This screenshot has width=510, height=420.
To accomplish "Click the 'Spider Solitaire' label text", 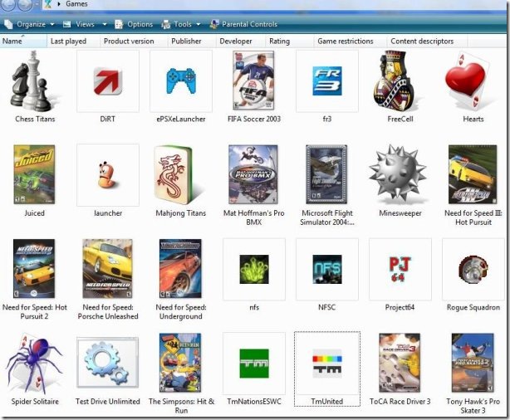I will pyautogui.click(x=35, y=402).
